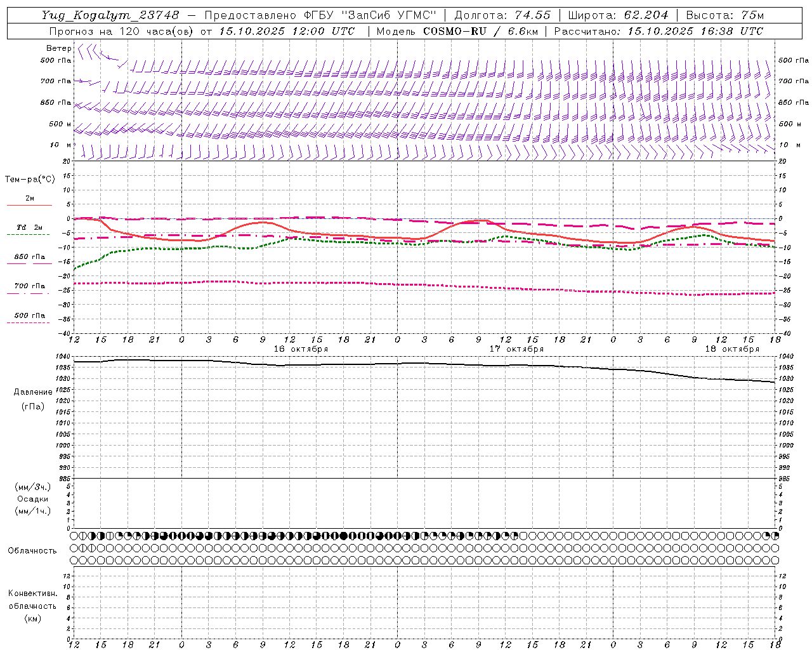
Task: Click the 850 гПа temperature legend entry
Action: coord(29,257)
